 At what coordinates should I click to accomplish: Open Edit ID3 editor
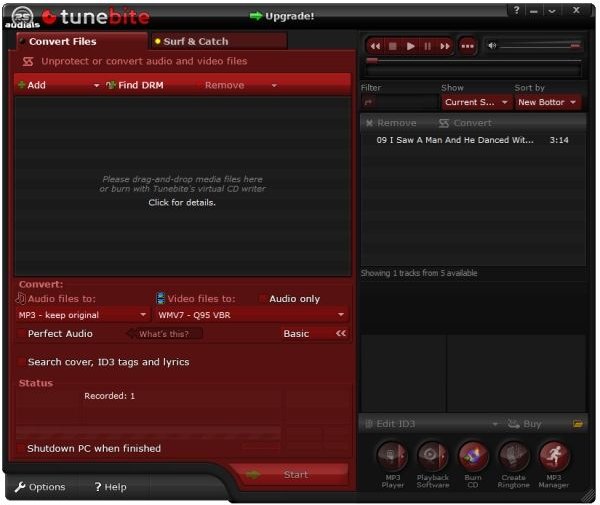(390, 424)
